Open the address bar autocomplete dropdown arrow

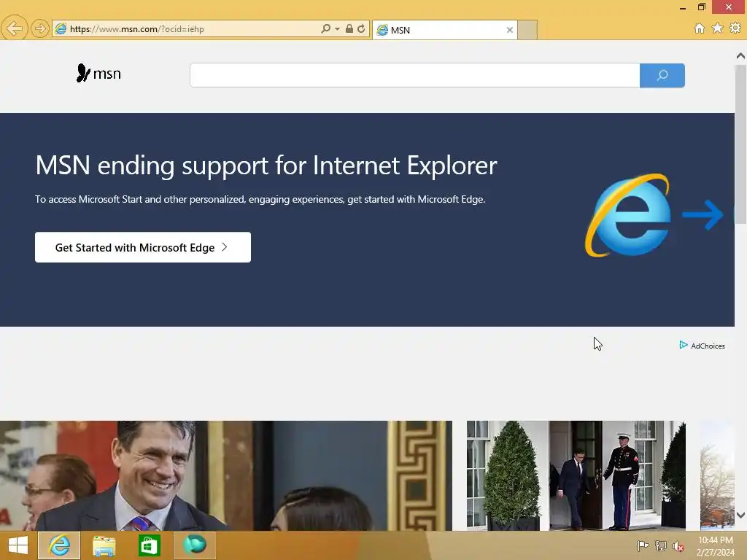pos(337,29)
